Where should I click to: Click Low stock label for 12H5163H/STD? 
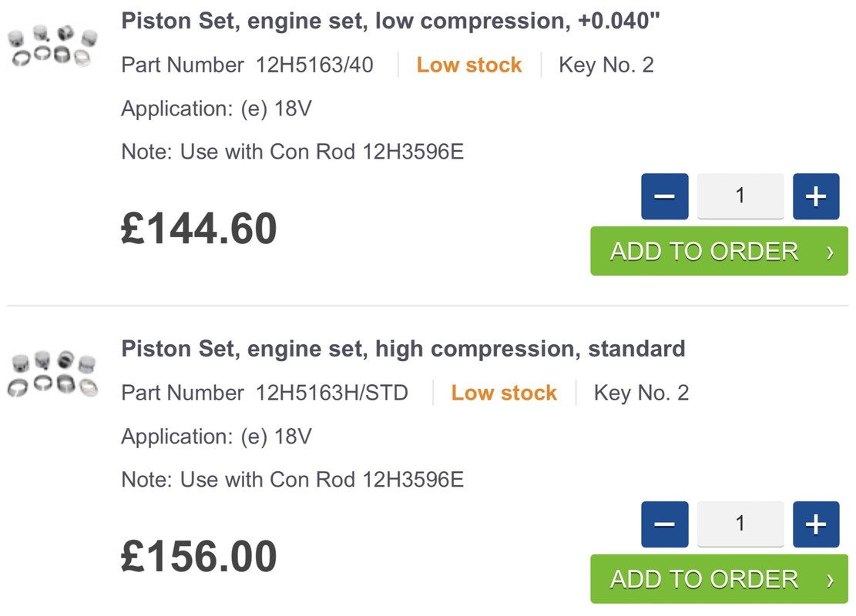click(x=504, y=393)
